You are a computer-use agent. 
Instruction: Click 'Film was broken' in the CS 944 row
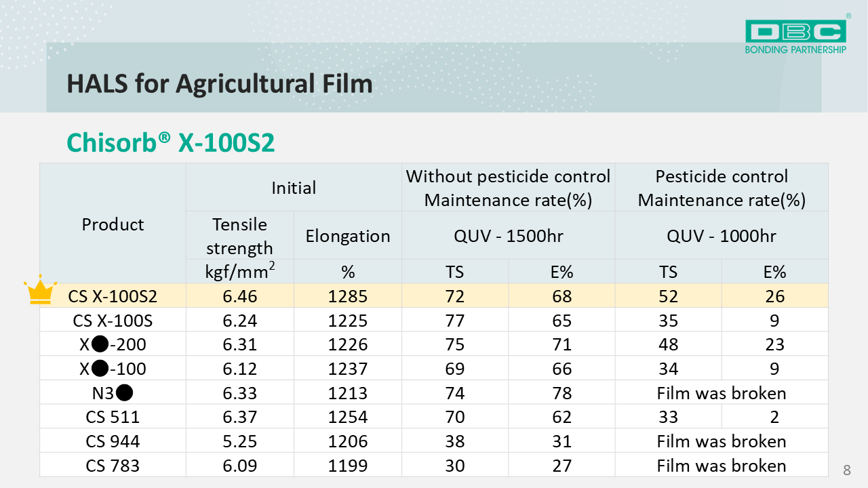coord(722,441)
